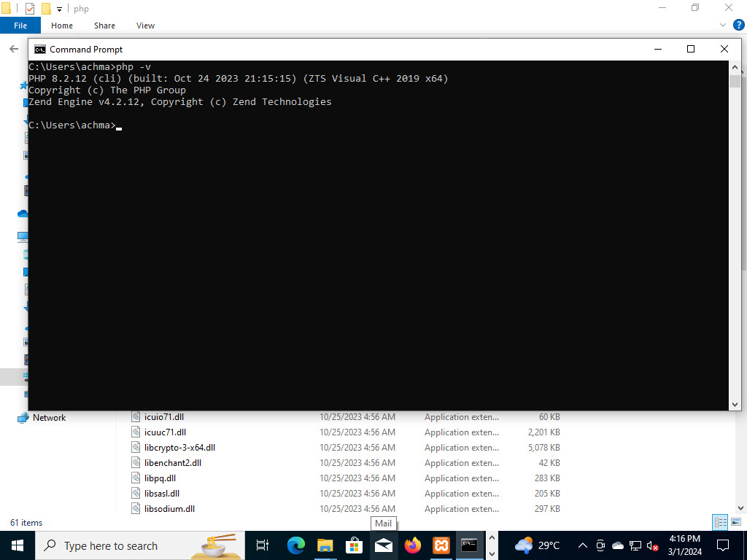Open the File menu
This screenshot has width=747, height=560.
tap(20, 25)
